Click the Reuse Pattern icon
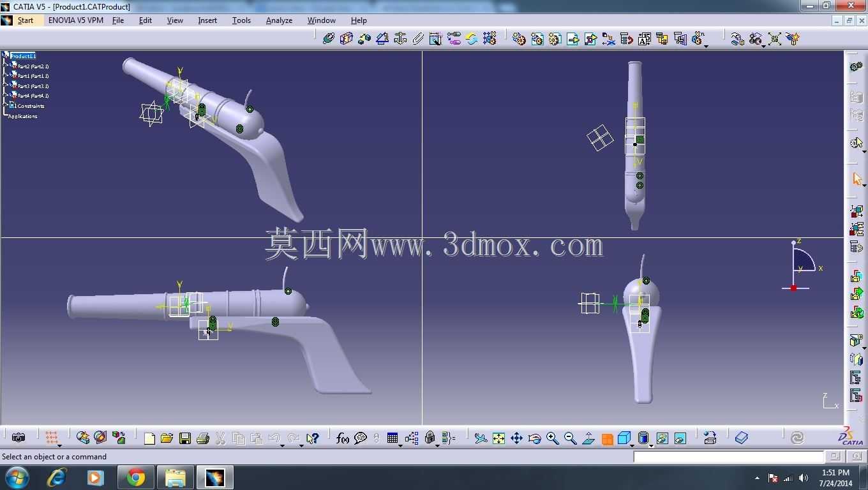The width and height of the screenshot is (868, 490). [x=490, y=39]
